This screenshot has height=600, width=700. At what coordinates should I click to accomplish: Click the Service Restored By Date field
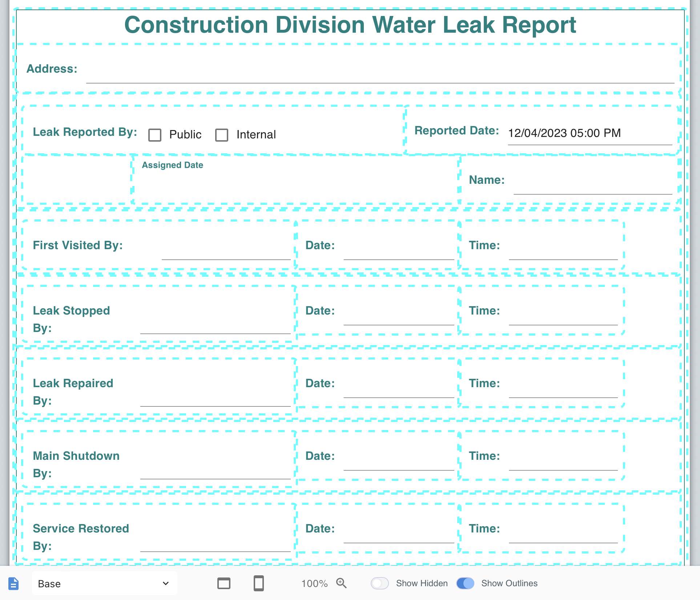tap(399, 535)
